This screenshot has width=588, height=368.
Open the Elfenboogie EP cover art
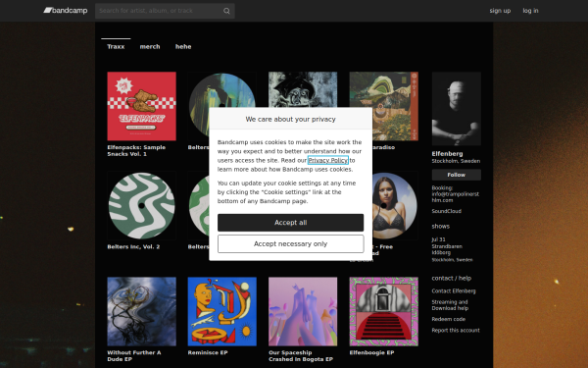tap(383, 311)
